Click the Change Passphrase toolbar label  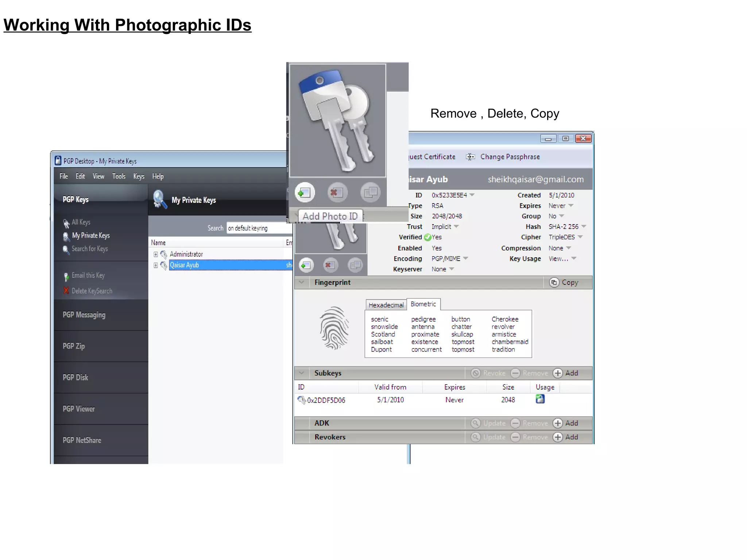pyautogui.click(x=510, y=157)
